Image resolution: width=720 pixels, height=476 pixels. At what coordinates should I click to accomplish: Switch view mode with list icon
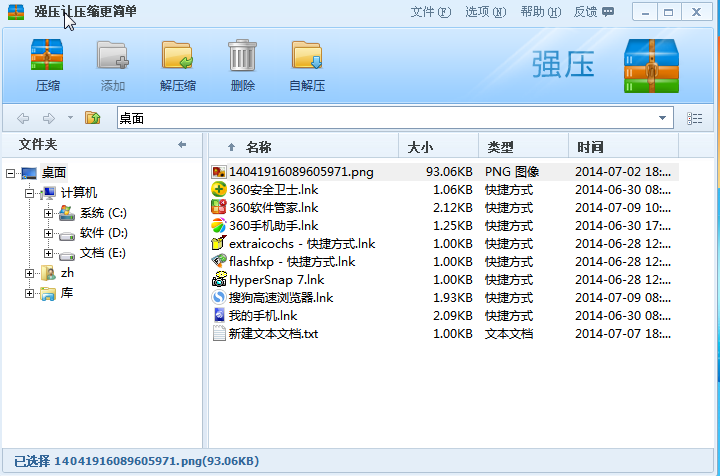[x=694, y=118]
